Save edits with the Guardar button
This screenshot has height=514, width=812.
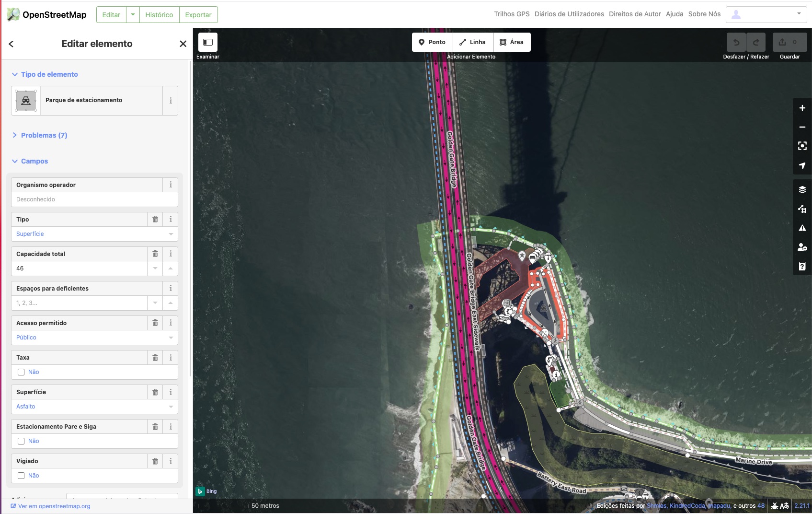click(790, 42)
